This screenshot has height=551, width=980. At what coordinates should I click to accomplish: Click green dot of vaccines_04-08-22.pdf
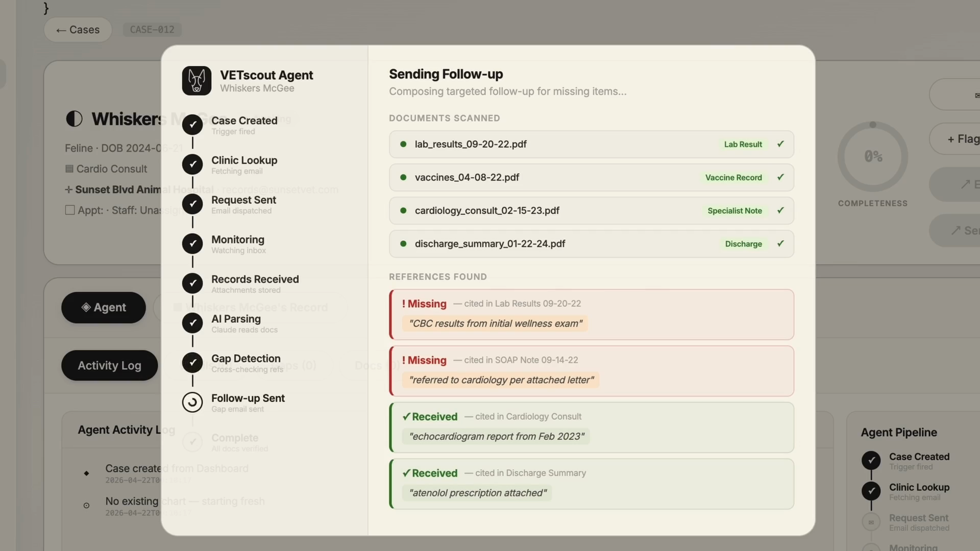tap(403, 178)
